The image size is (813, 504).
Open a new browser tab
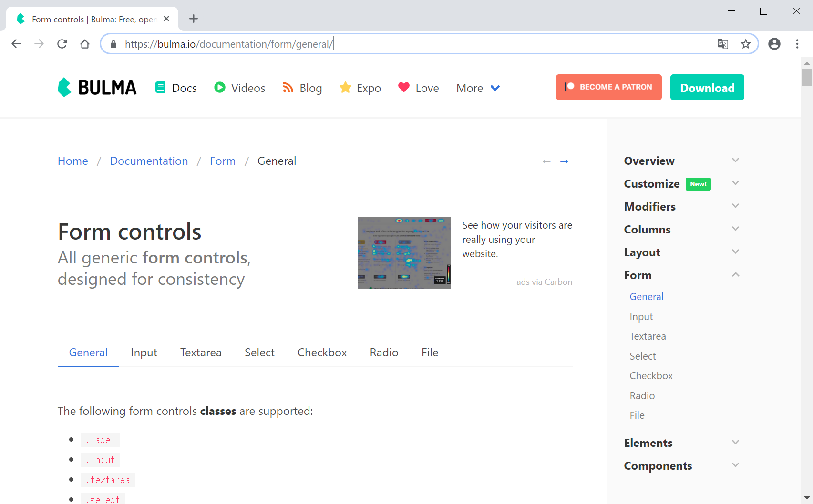[x=193, y=19]
